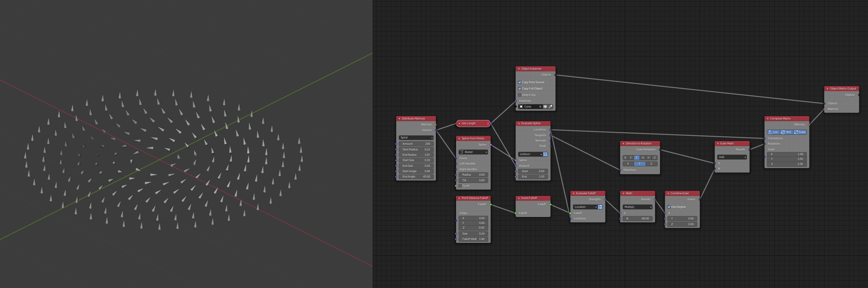Clear the Cone object field with X
The height and width of the screenshot is (288, 868).
pos(540,107)
